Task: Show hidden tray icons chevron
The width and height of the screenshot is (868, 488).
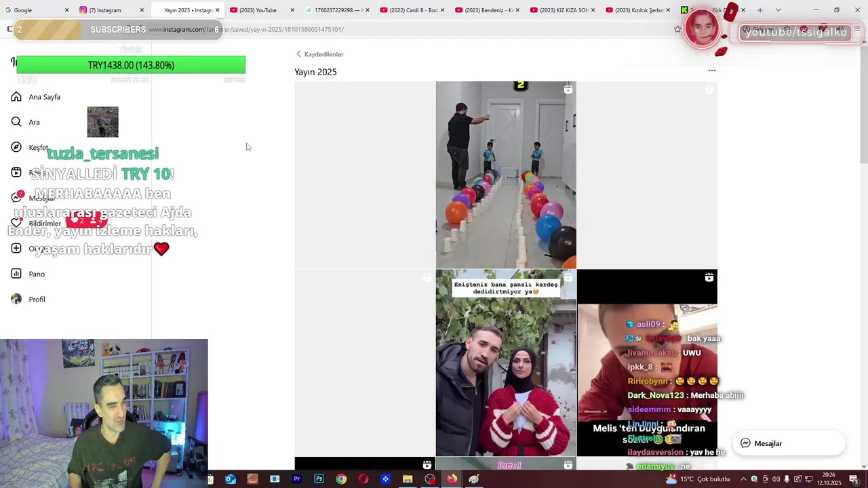Action: 743,479
